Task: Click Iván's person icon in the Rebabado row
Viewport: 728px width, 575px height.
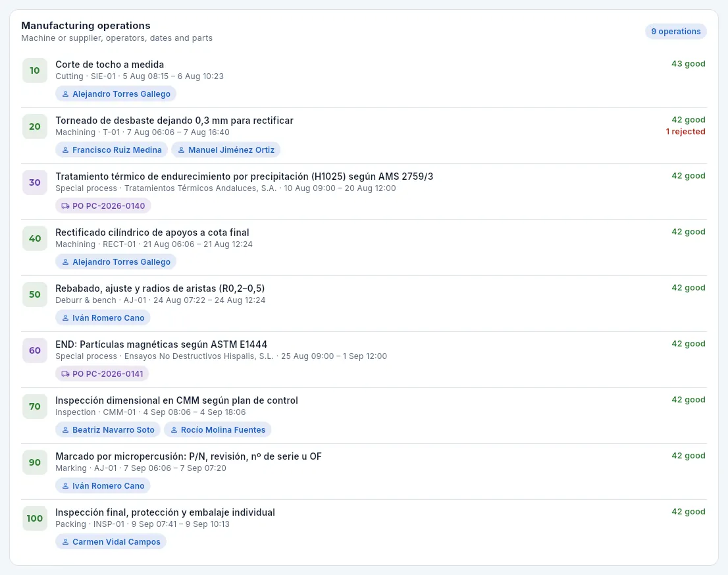Action: (x=65, y=318)
